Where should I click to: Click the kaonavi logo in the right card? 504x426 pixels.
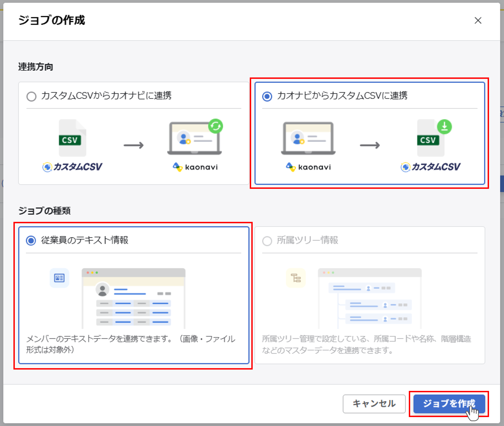[x=308, y=167]
